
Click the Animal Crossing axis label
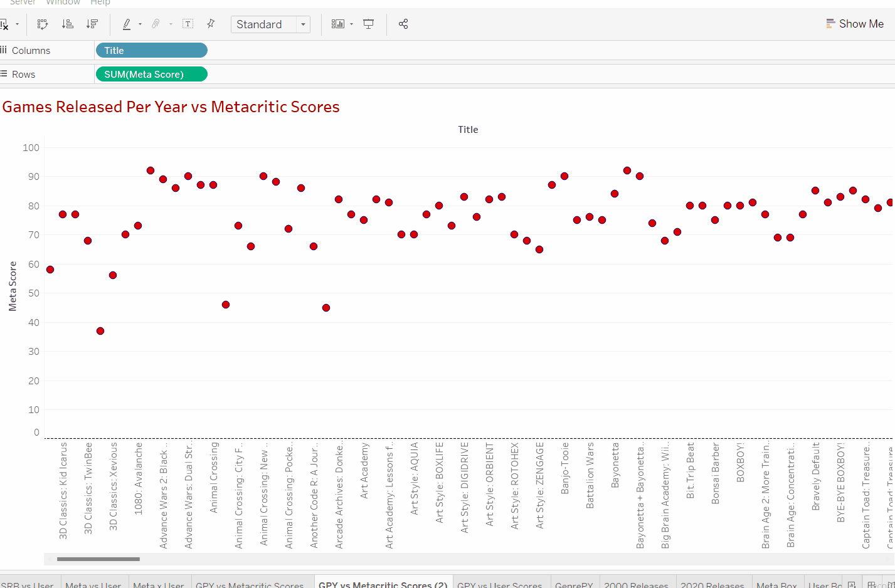(x=213, y=478)
